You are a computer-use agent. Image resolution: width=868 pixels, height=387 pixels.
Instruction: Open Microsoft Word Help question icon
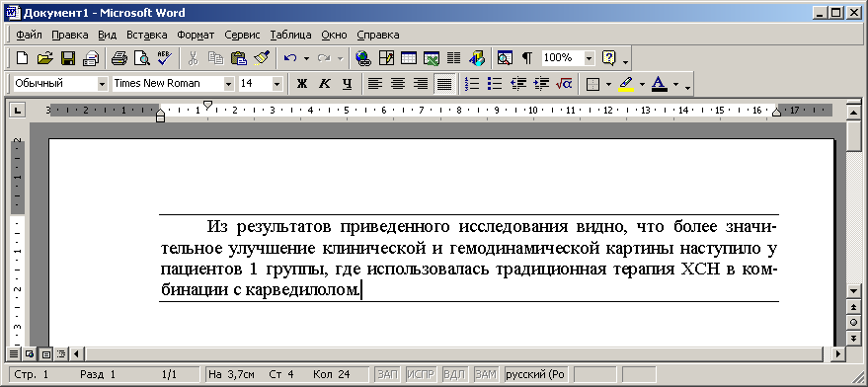tap(609, 57)
